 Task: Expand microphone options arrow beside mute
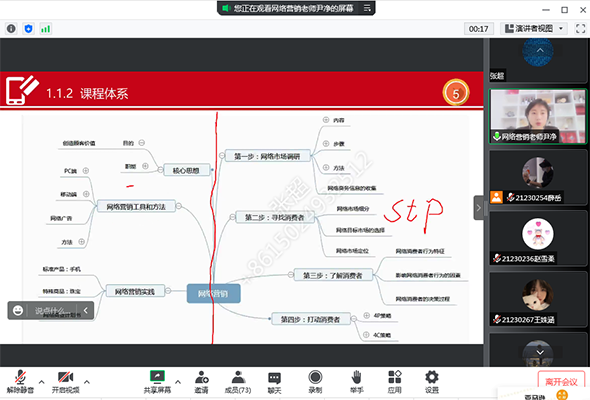(41, 382)
